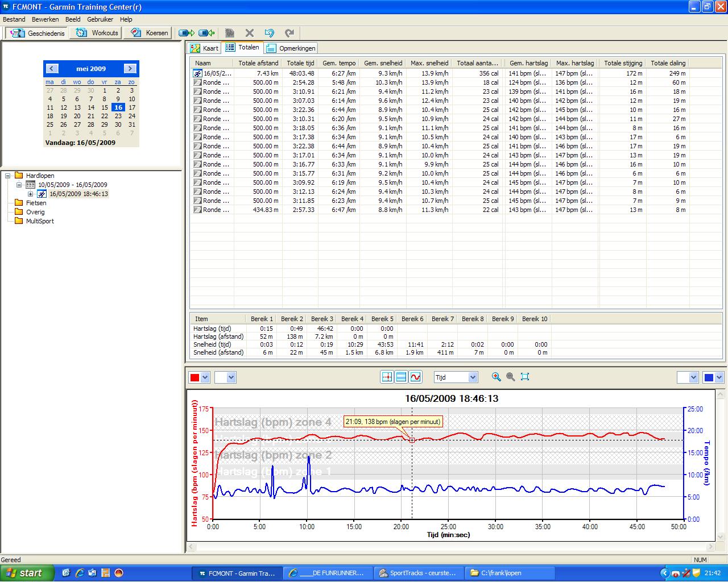Zoom out on the chart
Screen dimensions: 728x582
tap(511, 377)
